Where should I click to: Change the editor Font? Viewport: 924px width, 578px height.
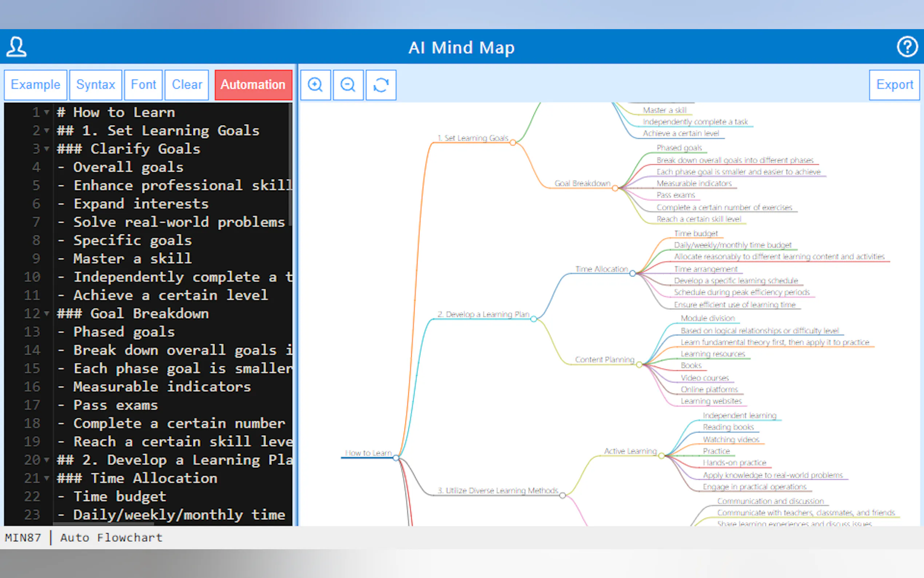coord(143,84)
